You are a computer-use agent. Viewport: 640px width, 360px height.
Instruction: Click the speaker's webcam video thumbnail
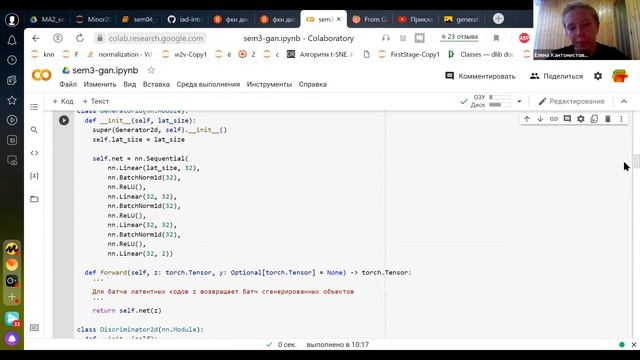click(586, 30)
